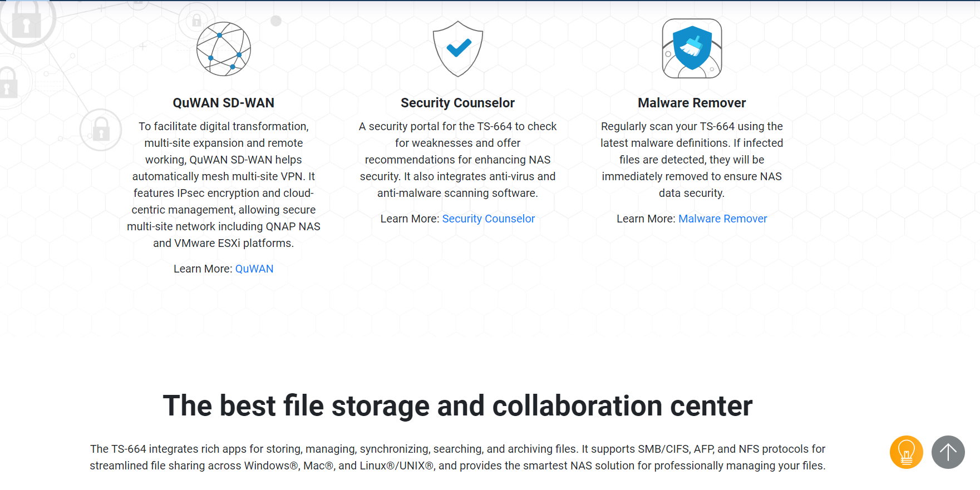Click the bold Malware Remover heading

coord(692,103)
